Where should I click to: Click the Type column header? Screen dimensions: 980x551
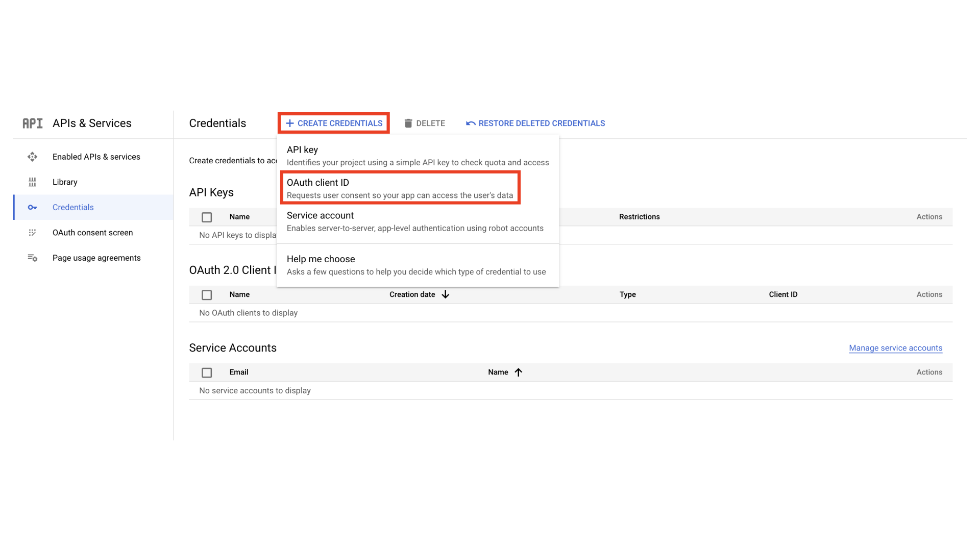627,294
